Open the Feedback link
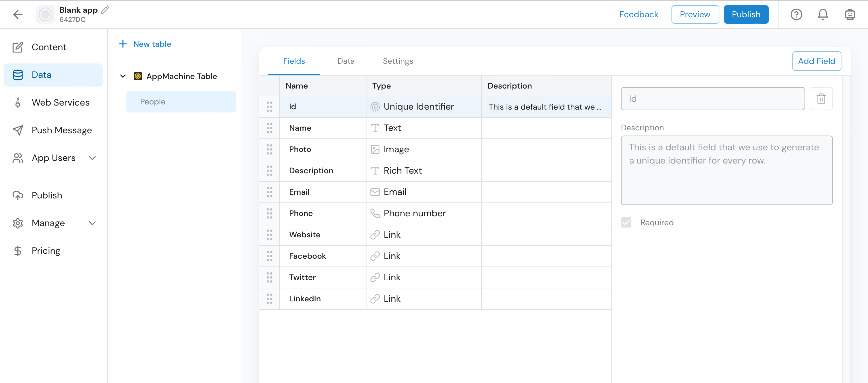This screenshot has width=868, height=383. pyautogui.click(x=638, y=14)
